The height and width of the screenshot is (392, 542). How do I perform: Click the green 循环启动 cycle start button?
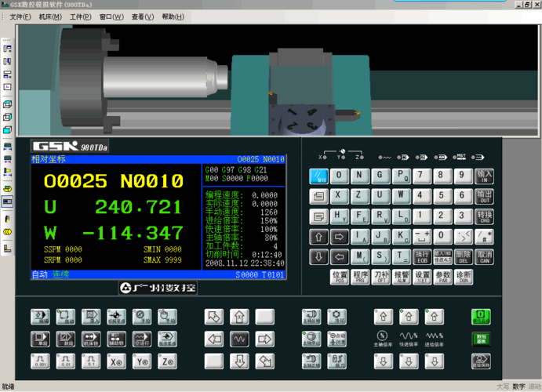(481, 317)
